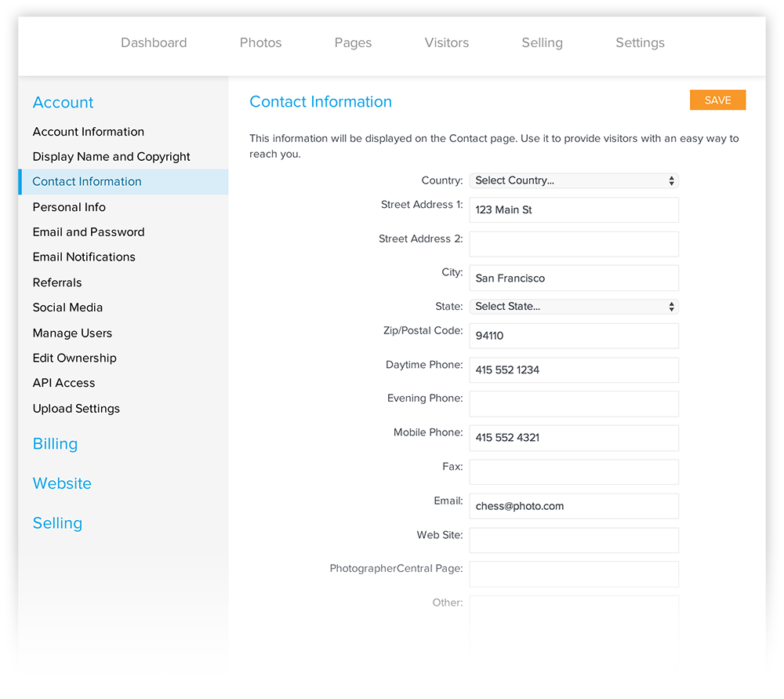
Task: Click the empty Evening Phone field
Action: [574, 404]
